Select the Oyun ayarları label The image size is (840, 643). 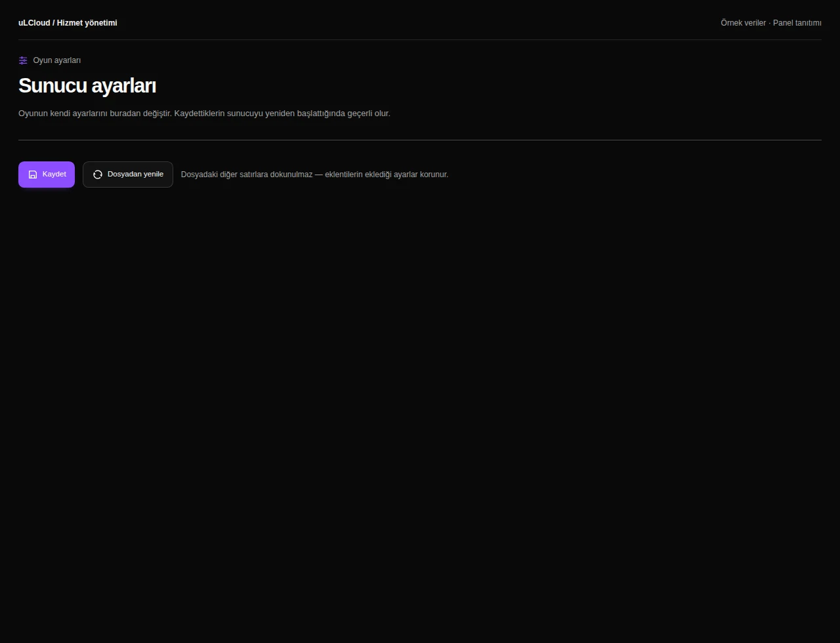57,60
